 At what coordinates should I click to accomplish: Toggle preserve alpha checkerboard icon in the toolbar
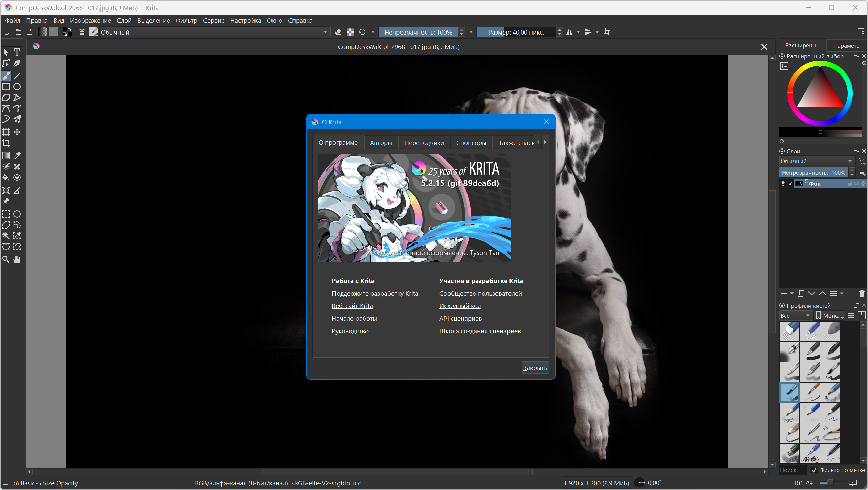350,32
